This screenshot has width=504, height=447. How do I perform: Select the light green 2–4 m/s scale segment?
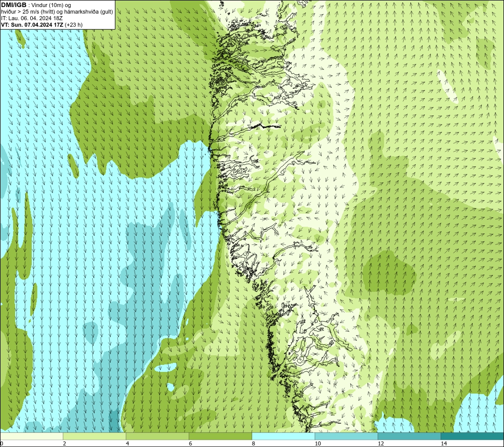click(95, 436)
